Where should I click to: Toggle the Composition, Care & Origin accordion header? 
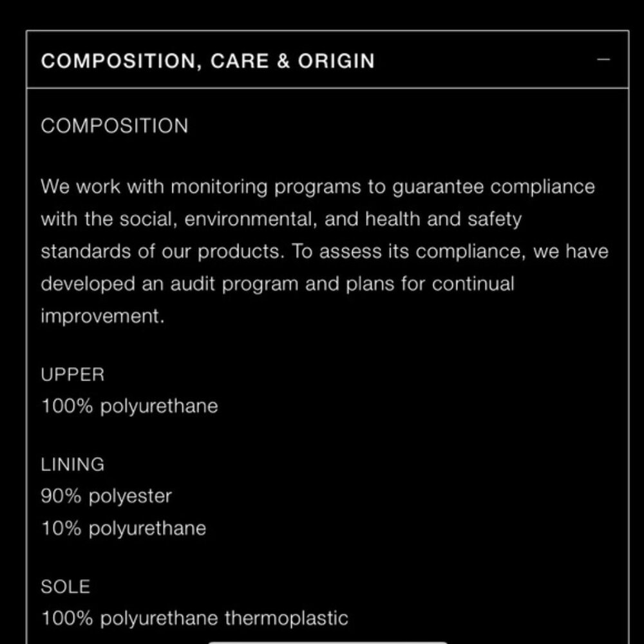[x=327, y=59]
